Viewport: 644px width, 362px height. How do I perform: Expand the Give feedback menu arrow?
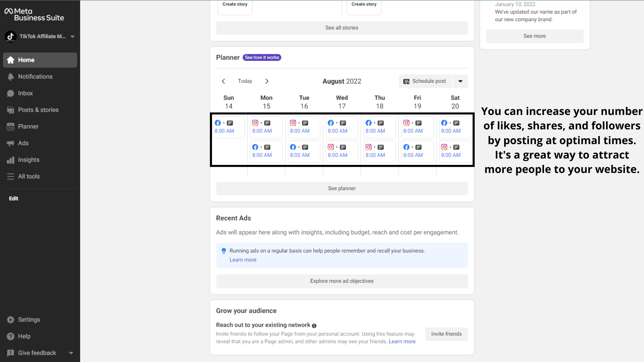pos(71,353)
